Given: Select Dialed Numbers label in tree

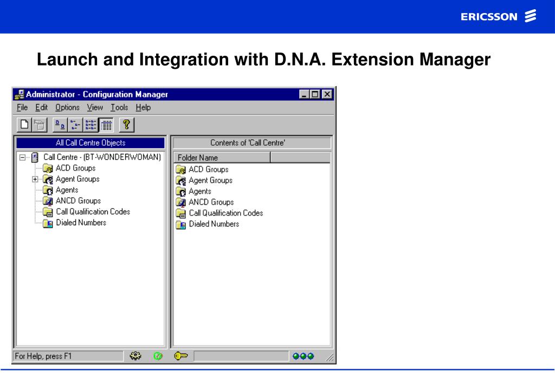Looking at the screenshot, I should (x=81, y=223).
